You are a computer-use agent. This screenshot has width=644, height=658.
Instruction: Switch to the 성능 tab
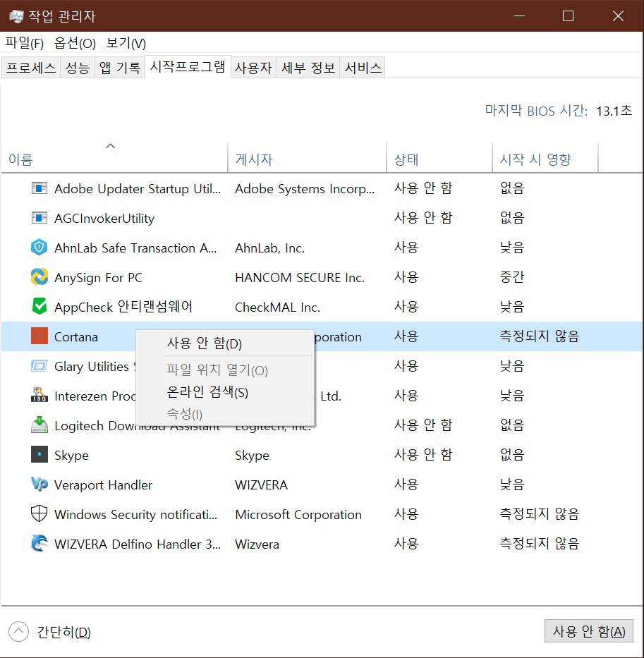click(x=78, y=68)
